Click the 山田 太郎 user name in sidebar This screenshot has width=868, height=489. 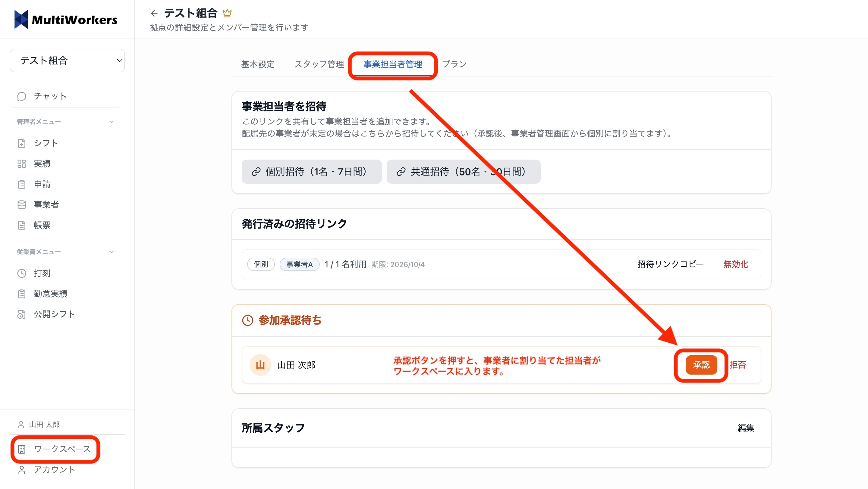coord(44,424)
